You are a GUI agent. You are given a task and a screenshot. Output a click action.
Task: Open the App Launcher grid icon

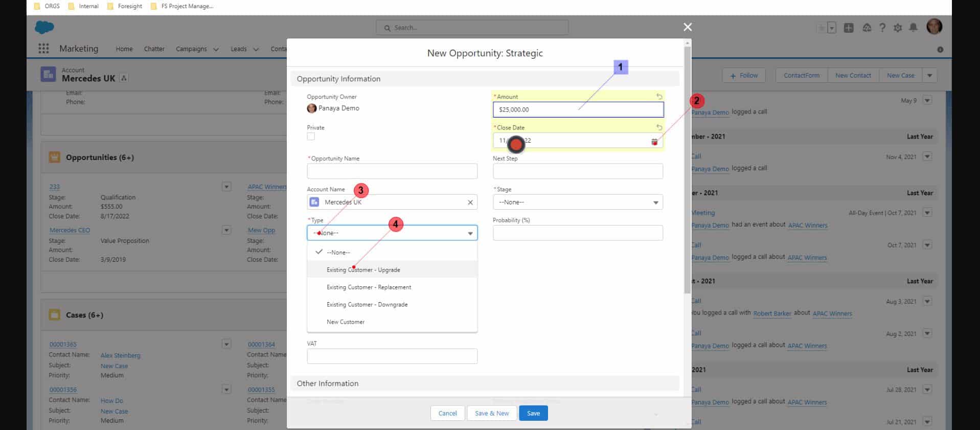click(x=43, y=49)
